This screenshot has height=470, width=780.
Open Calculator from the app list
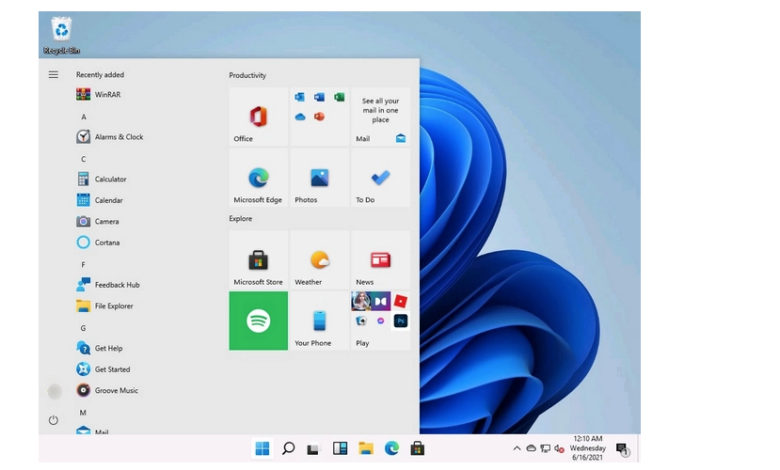[x=110, y=179]
